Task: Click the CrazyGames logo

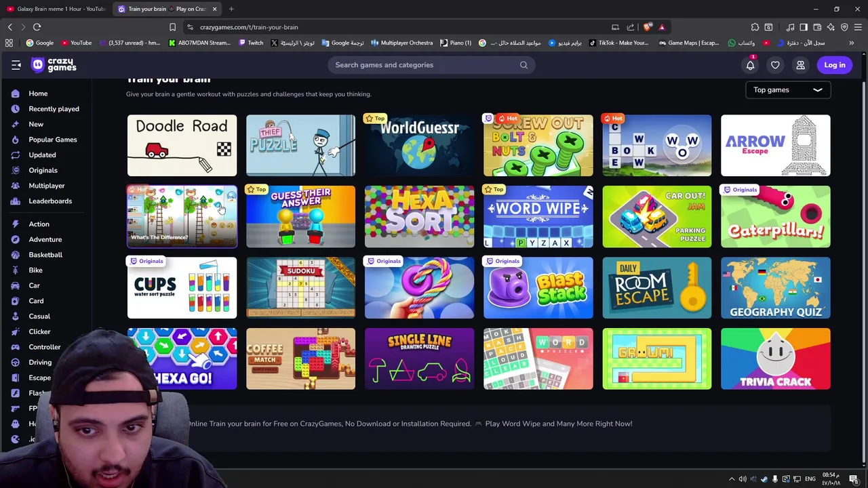Action: [x=54, y=65]
